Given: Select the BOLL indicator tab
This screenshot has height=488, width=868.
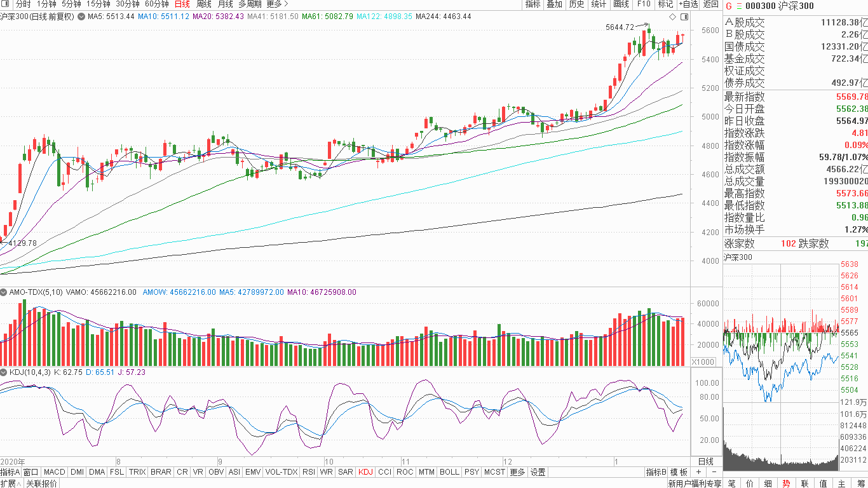Looking at the screenshot, I should tap(449, 472).
